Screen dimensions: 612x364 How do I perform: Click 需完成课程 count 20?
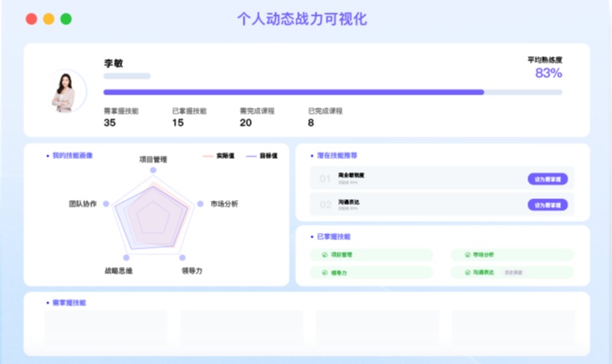[245, 122]
